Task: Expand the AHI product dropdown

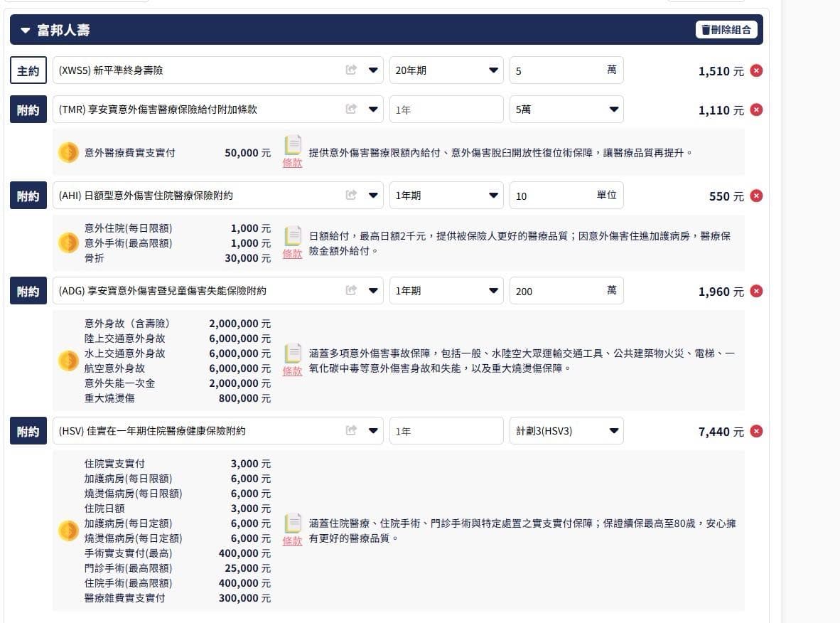Action: (x=373, y=196)
